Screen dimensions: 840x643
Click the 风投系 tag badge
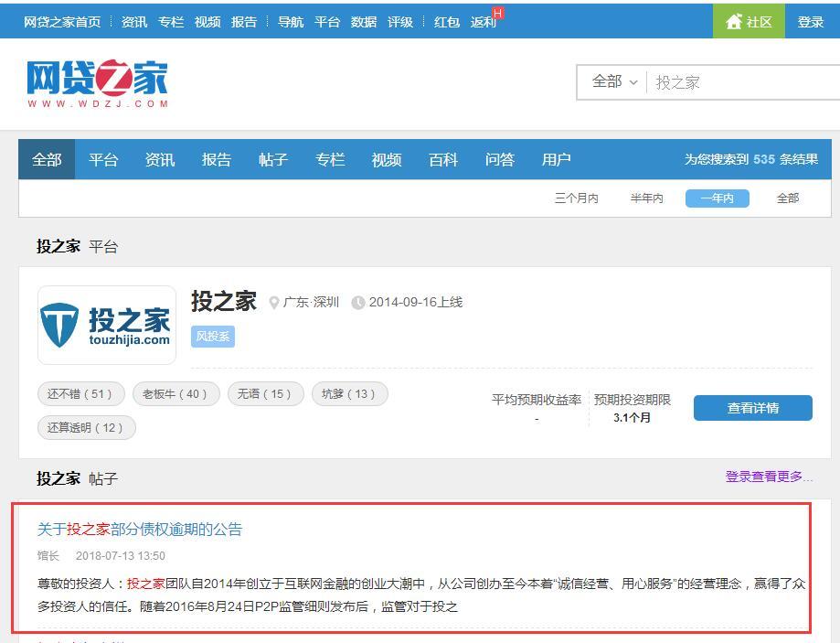pos(213,337)
